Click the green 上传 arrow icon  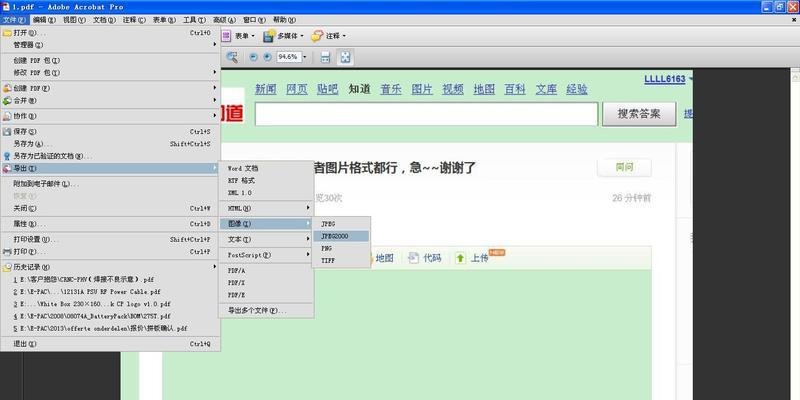[x=460, y=258]
